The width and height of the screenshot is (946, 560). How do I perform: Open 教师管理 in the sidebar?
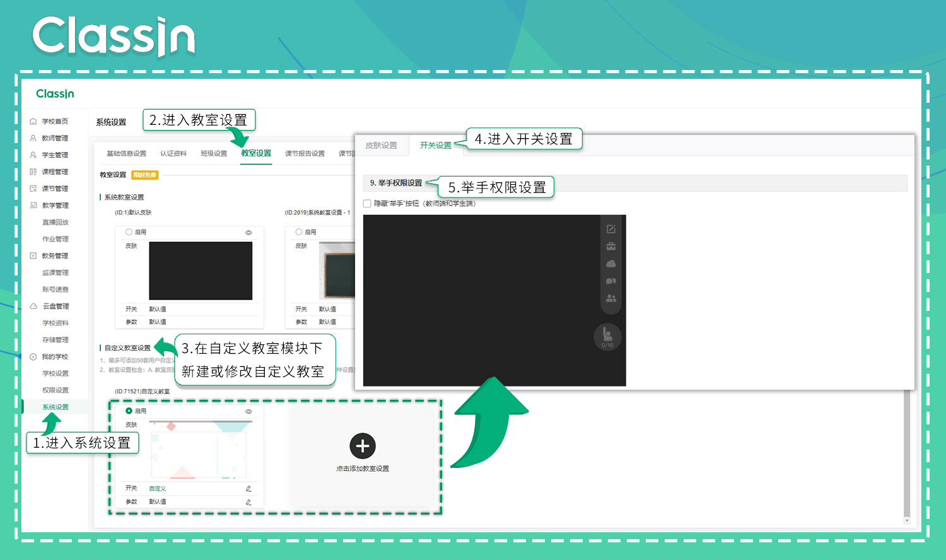coord(55,138)
